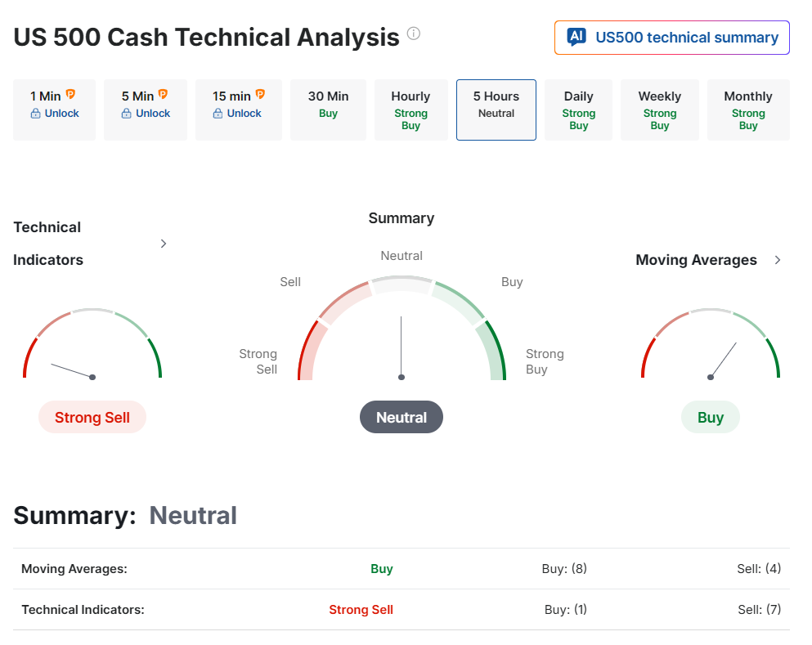Click the green 'Buy' value in Moving Averages row
Viewport: 812px width, 645px height.
pyautogui.click(x=382, y=569)
